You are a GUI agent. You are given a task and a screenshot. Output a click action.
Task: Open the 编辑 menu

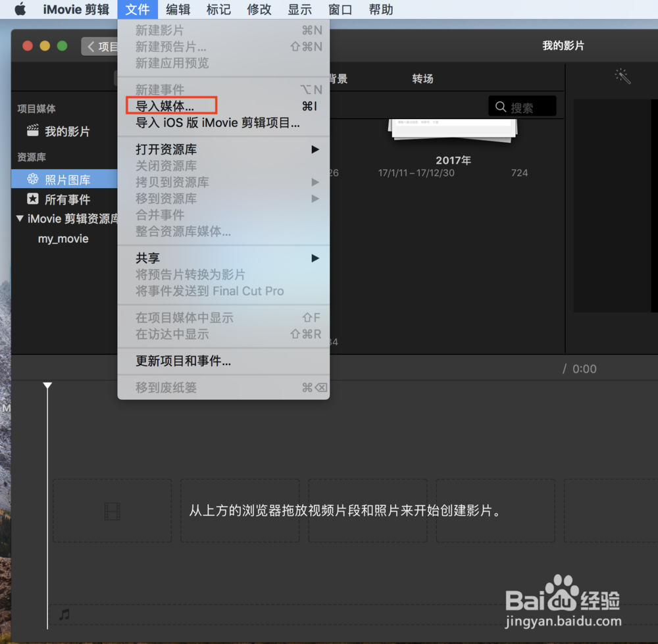(x=178, y=9)
